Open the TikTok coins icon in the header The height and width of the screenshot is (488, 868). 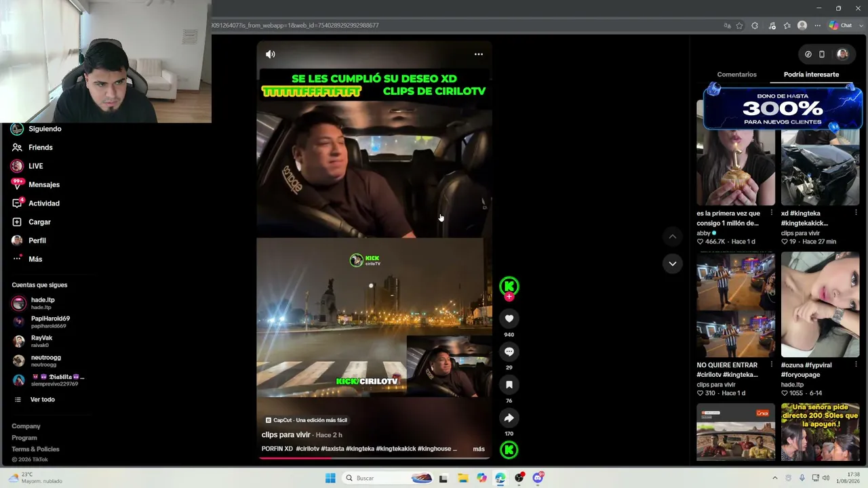(x=808, y=54)
